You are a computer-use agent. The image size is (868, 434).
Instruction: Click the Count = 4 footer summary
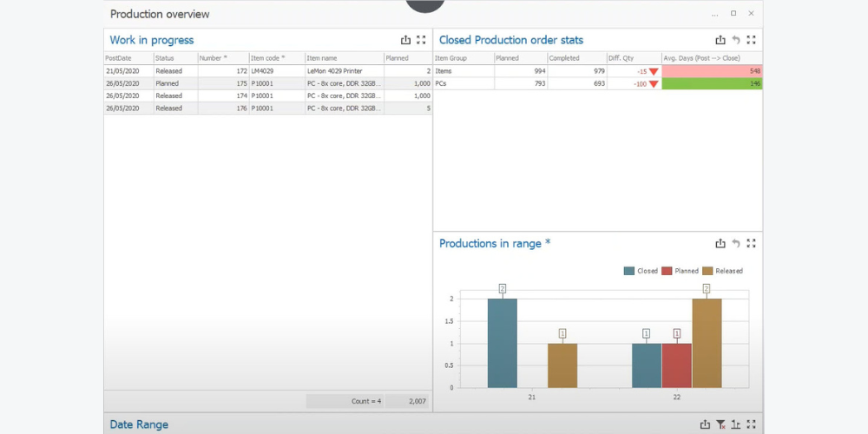click(345, 401)
